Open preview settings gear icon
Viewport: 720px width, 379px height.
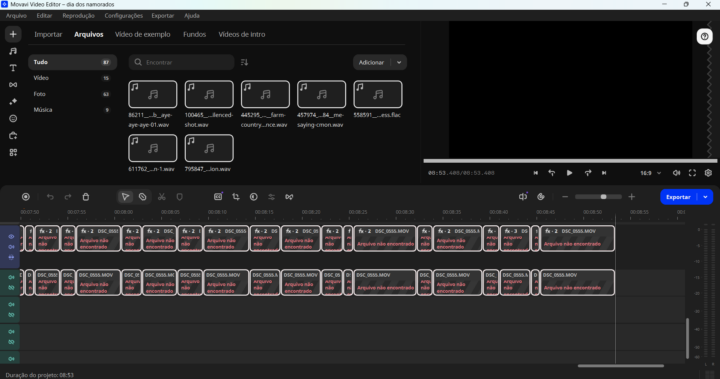tap(708, 173)
